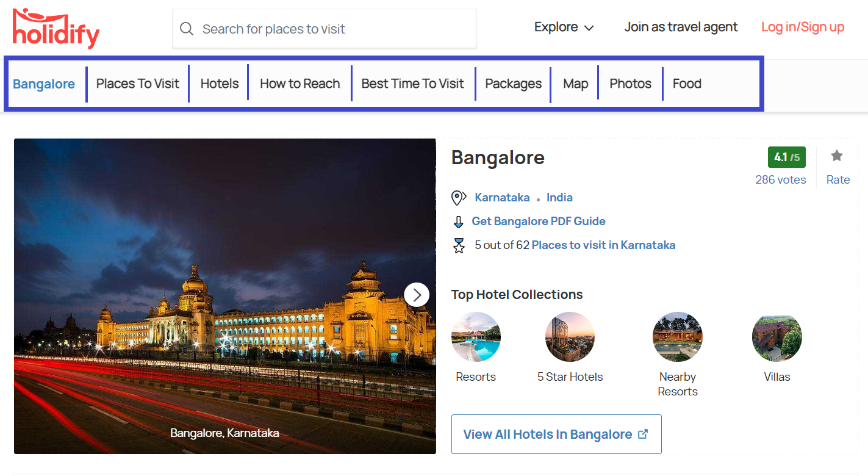The width and height of the screenshot is (868, 476).
Task: Advance to next photo with arrow button
Action: (417, 295)
